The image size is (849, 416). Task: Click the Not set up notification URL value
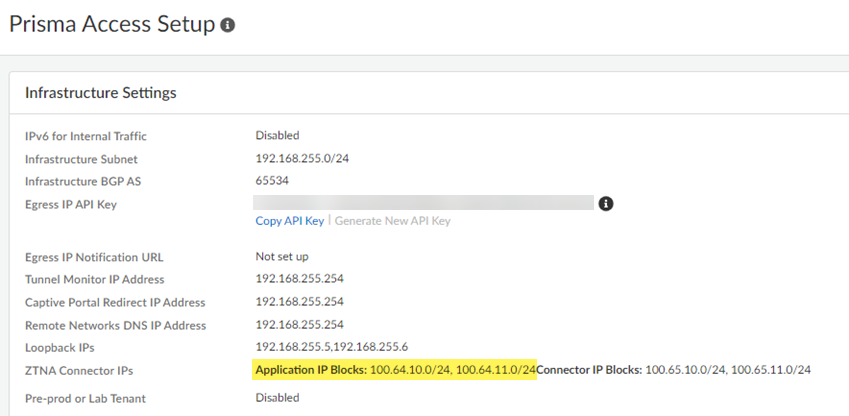tap(282, 257)
